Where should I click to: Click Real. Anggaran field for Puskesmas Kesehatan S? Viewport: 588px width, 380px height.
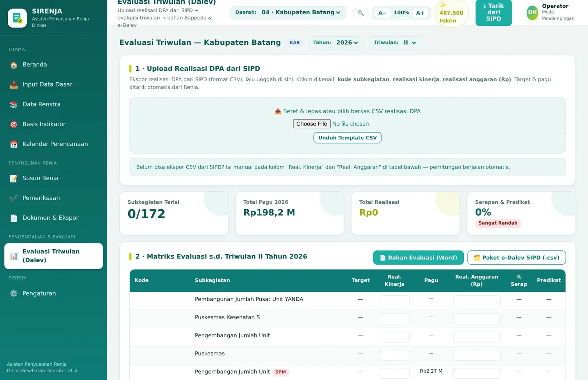coord(477,319)
